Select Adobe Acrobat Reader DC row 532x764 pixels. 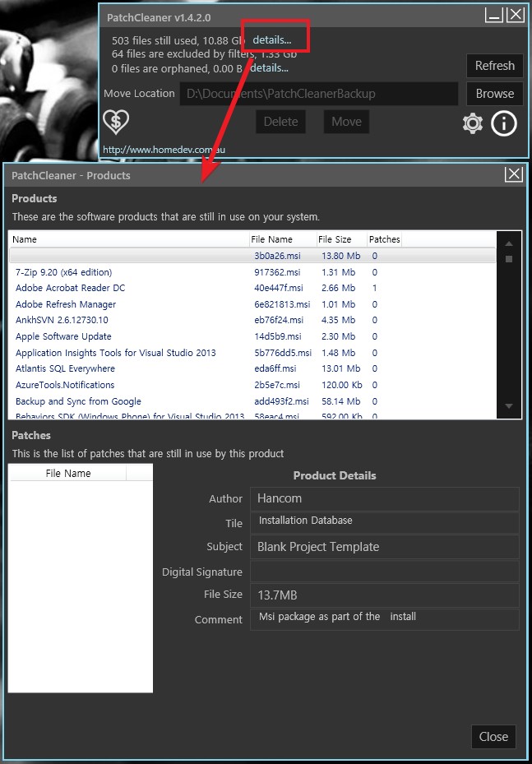(252, 288)
